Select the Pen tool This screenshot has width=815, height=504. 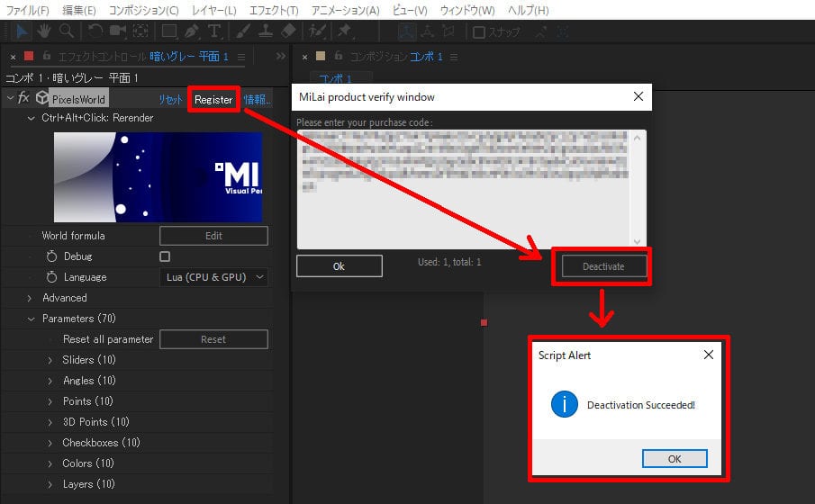tap(192, 31)
